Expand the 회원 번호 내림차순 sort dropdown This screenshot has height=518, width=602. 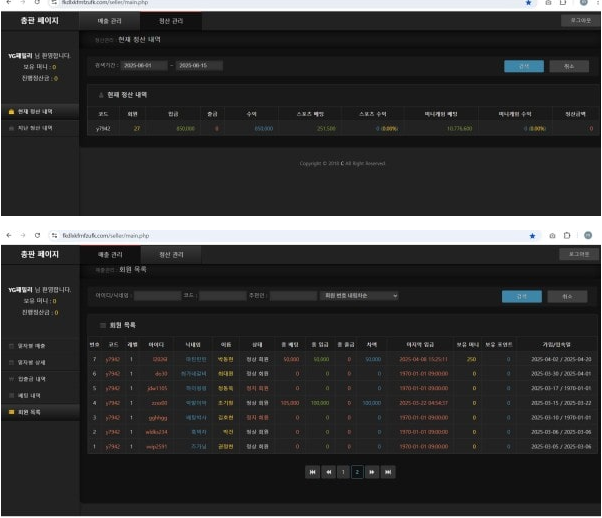[359, 295]
